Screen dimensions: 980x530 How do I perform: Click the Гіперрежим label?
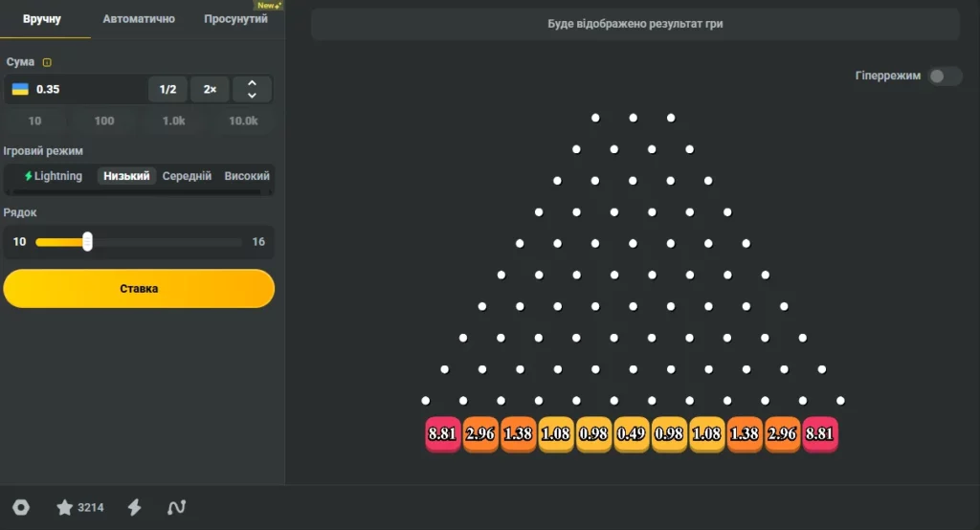[x=887, y=76]
